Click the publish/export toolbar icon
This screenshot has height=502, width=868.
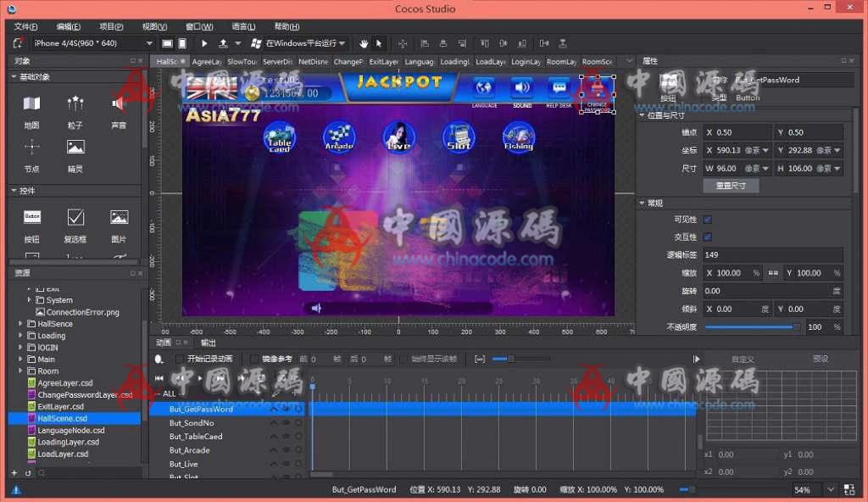point(223,43)
